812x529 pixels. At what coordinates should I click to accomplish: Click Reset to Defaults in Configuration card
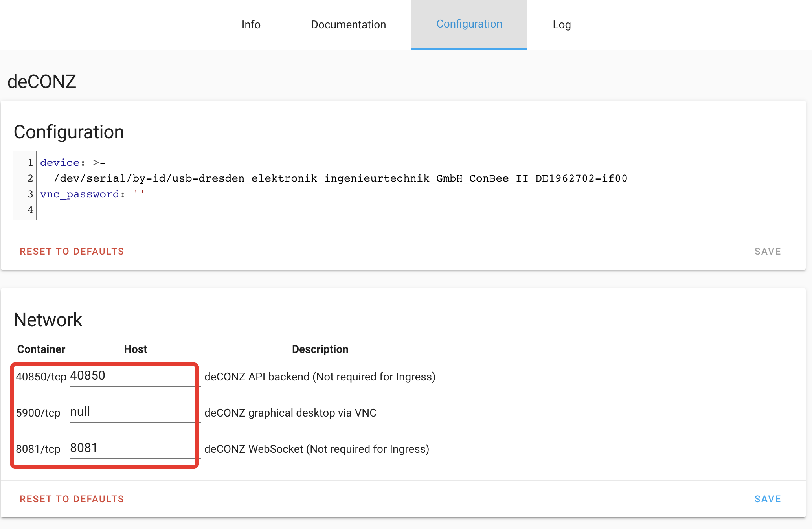tap(72, 252)
